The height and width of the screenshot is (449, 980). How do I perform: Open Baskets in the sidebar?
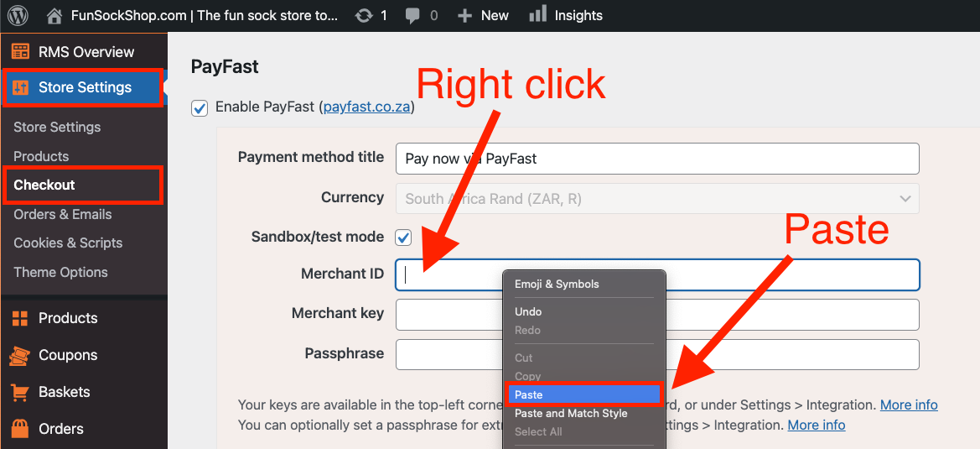65,392
